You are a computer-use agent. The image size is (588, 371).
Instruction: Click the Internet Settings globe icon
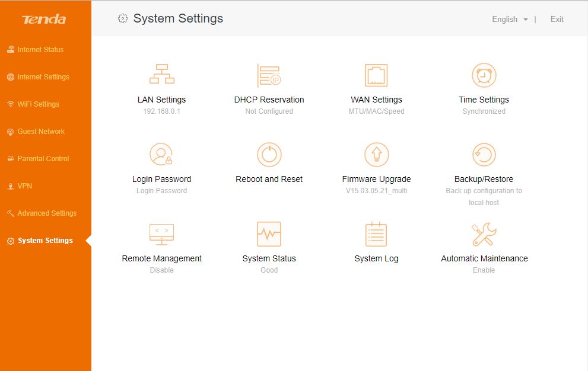pos(11,77)
